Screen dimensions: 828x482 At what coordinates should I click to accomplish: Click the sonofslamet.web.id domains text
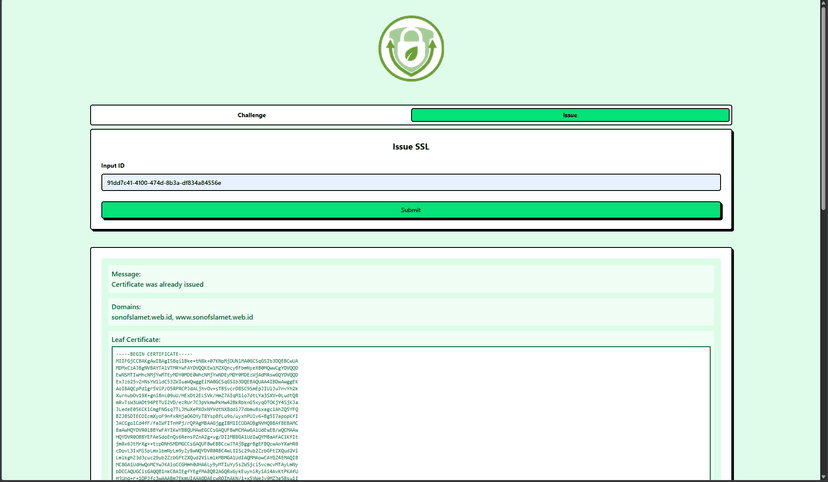coord(182,317)
